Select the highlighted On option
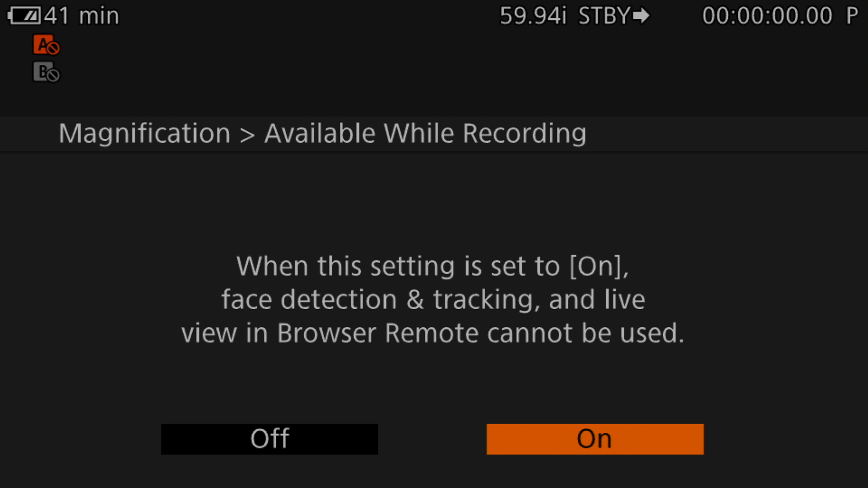868x488 pixels. click(594, 438)
